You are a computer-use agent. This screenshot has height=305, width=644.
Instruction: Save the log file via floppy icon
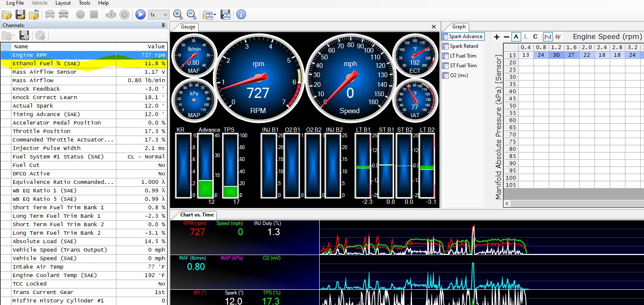(x=20, y=14)
